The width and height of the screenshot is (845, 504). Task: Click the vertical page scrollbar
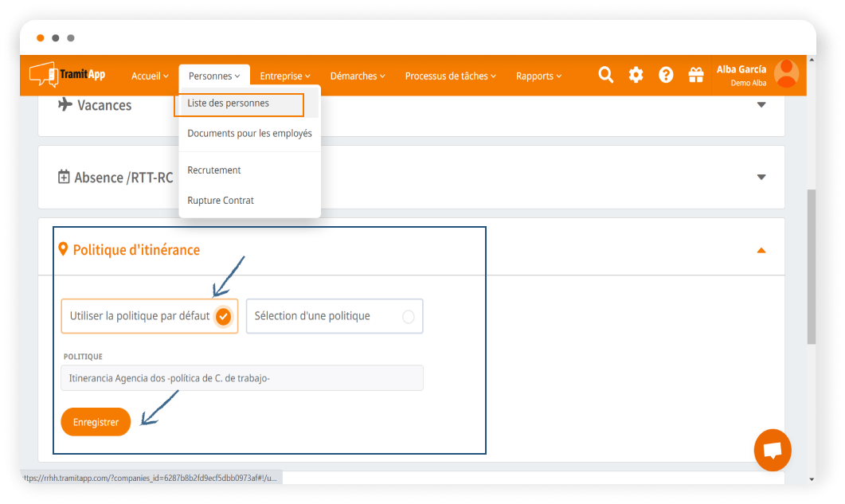tap(811, 267)
